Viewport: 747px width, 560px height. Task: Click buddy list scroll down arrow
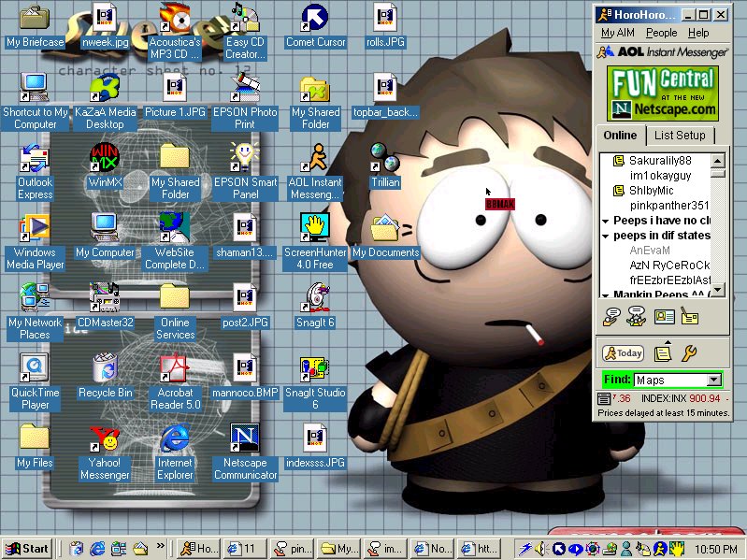click(717, 289)
